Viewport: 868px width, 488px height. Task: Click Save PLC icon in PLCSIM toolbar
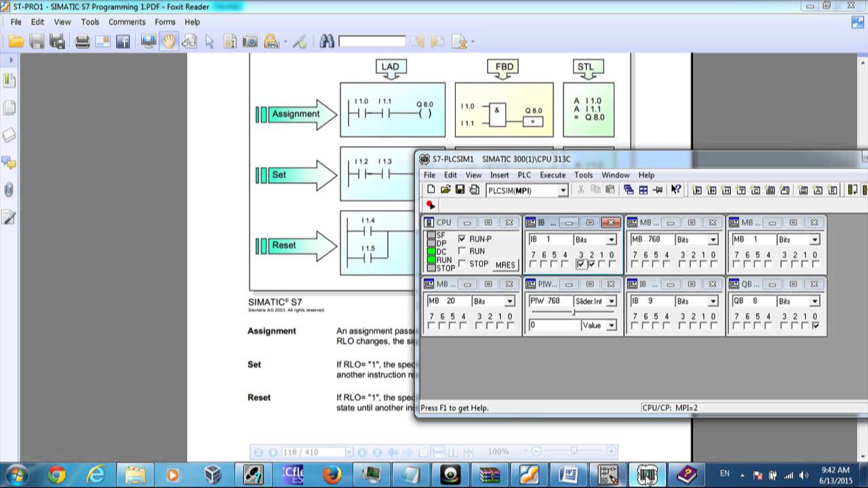tap(460, 190)
